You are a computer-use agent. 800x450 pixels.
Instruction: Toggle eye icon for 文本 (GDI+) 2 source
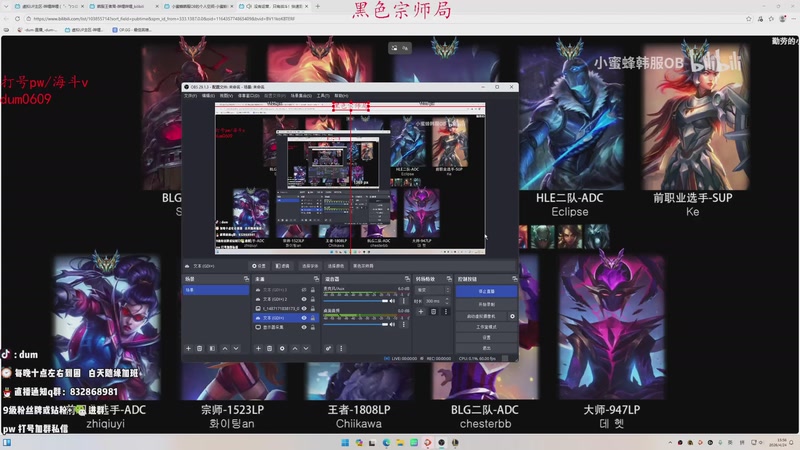pyautogui.click(x=304, y=299)
